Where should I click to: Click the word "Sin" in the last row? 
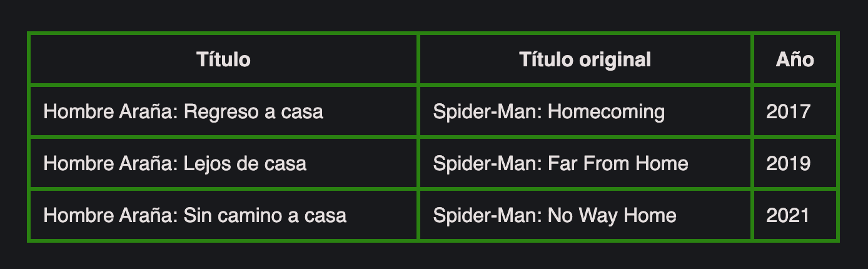196,216
